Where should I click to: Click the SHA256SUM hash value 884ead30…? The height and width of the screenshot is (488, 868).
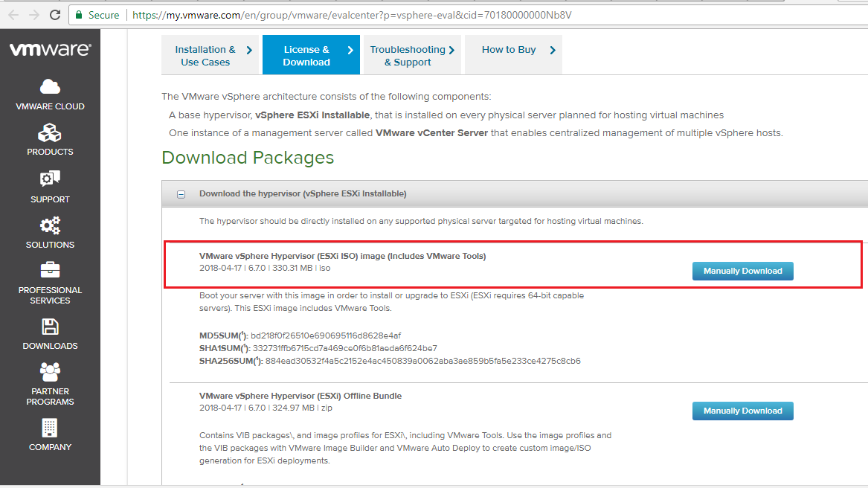click(x=423, y=361)
